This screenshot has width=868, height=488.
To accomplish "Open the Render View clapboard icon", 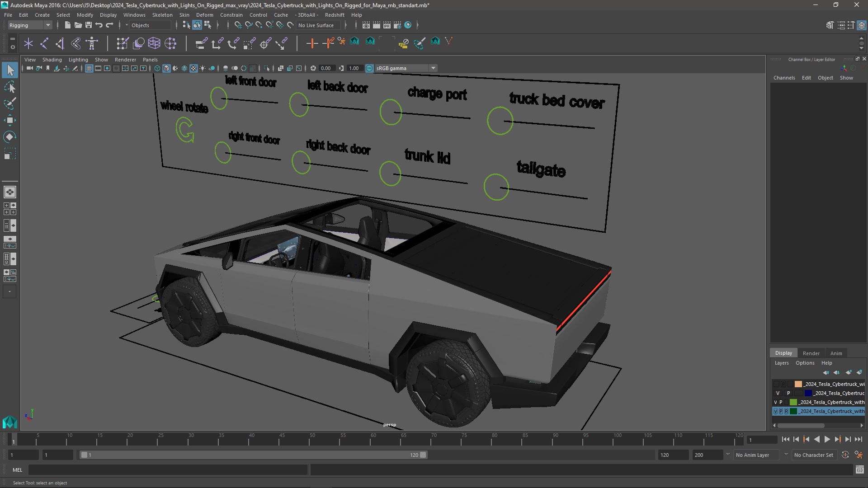I will pos(366,25).
